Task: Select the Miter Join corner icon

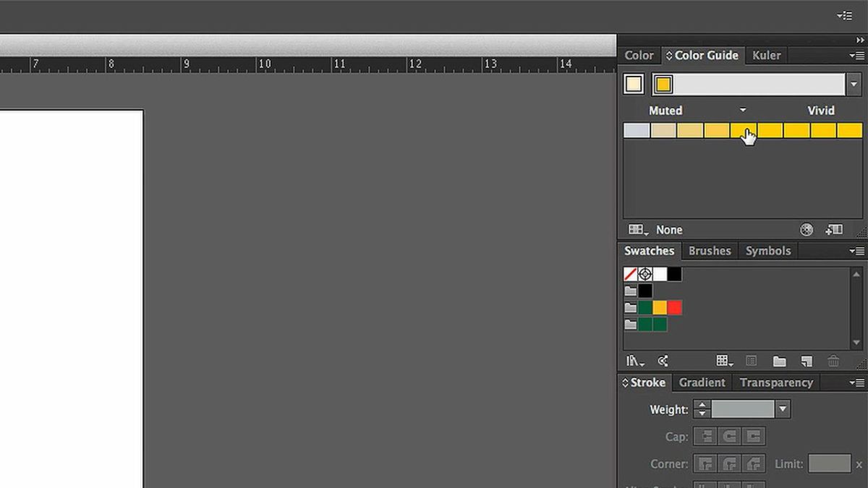Action: [705, 463]
